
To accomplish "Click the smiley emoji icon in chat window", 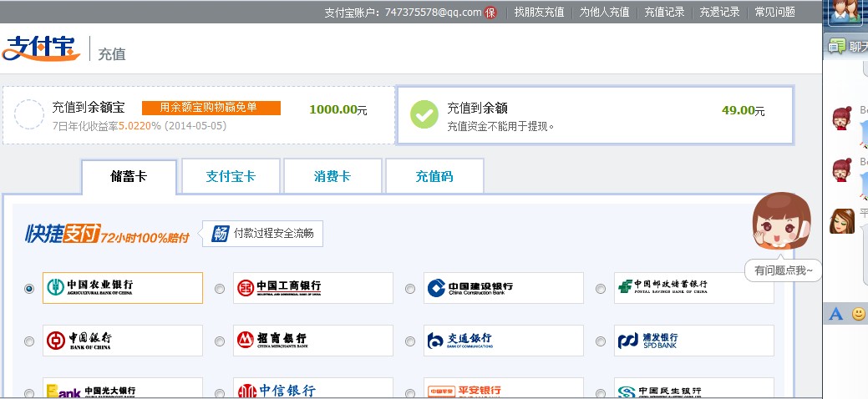I will click(859, 315).
